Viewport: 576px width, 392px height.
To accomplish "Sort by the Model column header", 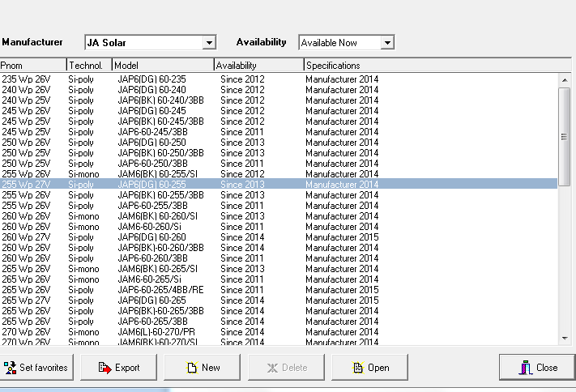I will tap(163, 66).
